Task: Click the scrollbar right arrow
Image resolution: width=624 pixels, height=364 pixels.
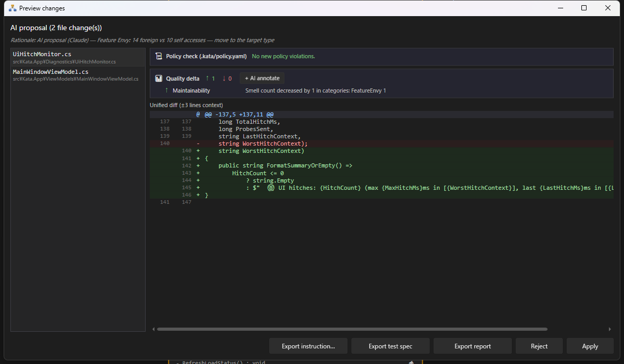Action: point(610,329)
